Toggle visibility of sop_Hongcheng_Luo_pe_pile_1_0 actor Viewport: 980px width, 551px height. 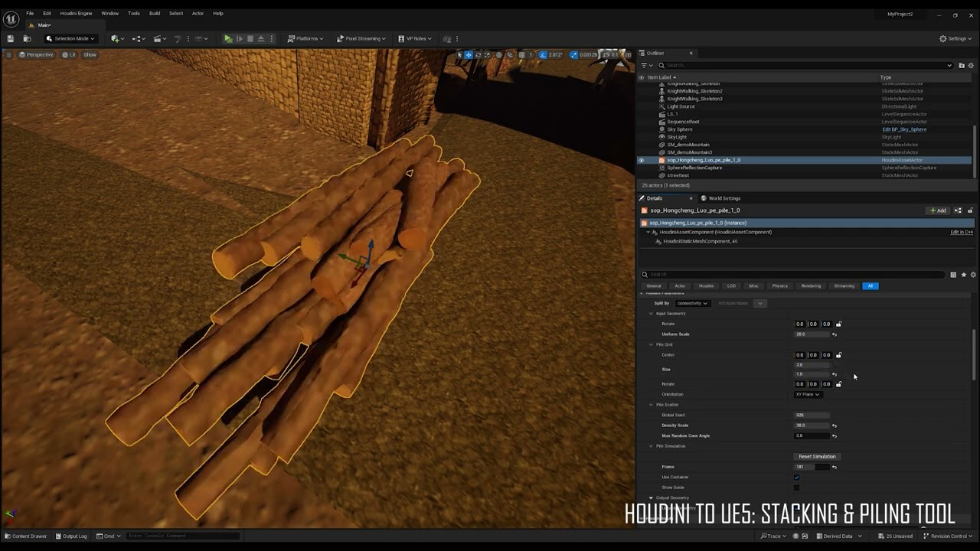[642, 160]
